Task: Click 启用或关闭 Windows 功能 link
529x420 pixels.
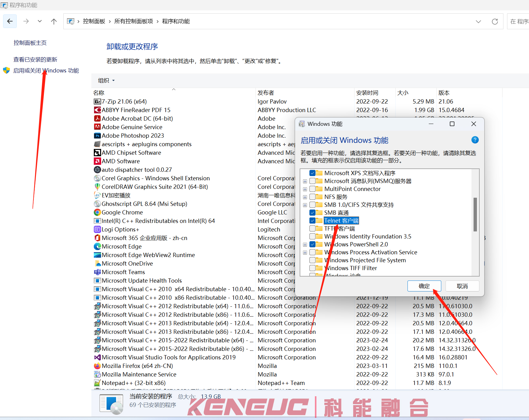Action: click(46, 71)
